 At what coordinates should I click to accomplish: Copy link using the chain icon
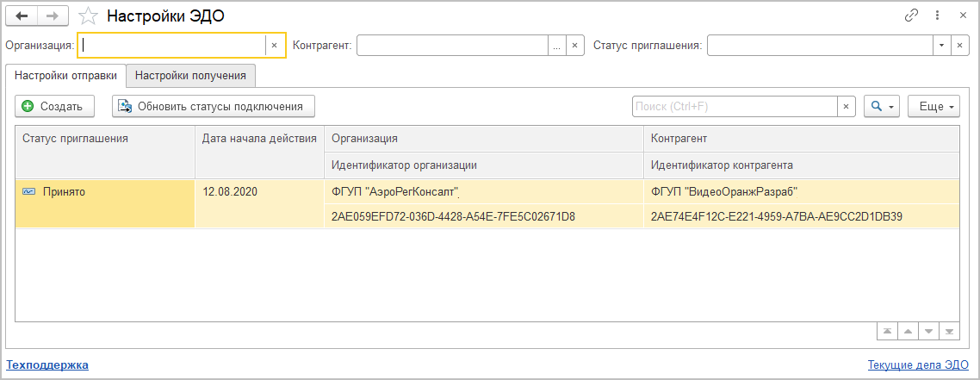tap(911, 16)
